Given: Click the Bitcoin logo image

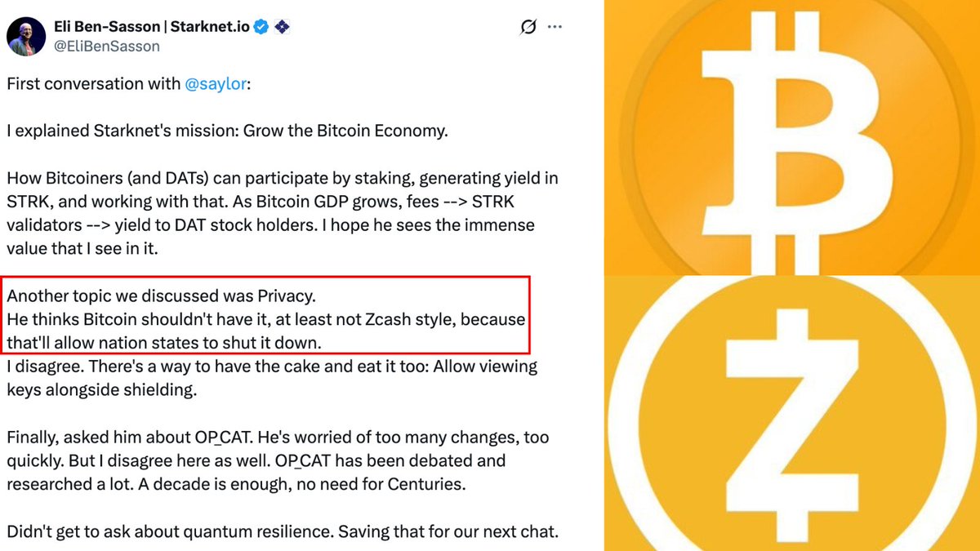Looking at the screenshot, I should 791,137.
